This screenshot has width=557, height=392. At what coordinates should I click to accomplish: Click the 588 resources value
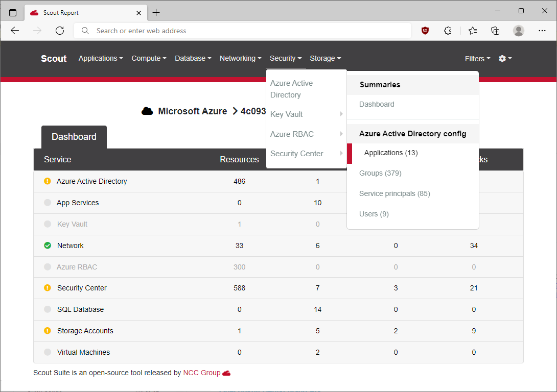[x=240, y=288]
